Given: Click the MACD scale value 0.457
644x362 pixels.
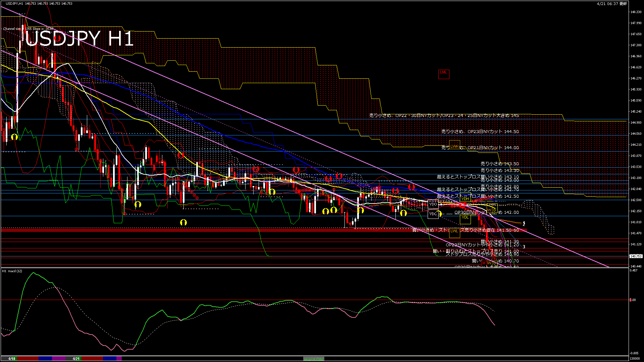Looking at the screenshot, I should (634, 270).
